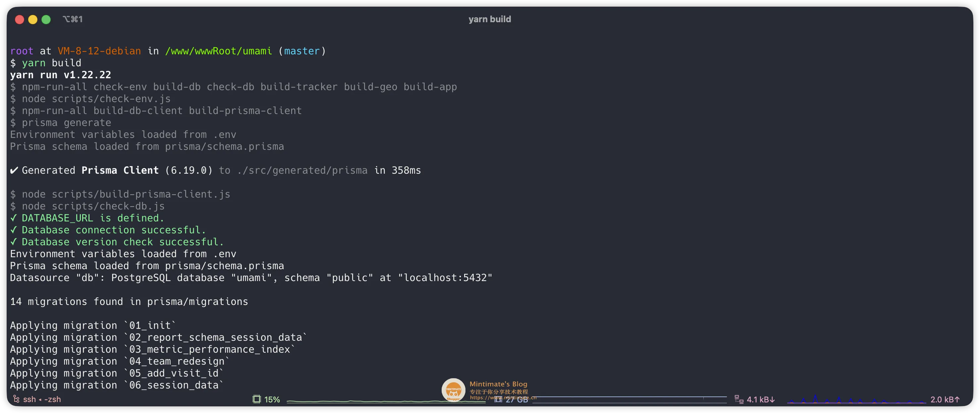Click the CPU chip icon in status bar
Image resolution: width=980 pixels, height=413 pixels.
[x=257, y=399]
